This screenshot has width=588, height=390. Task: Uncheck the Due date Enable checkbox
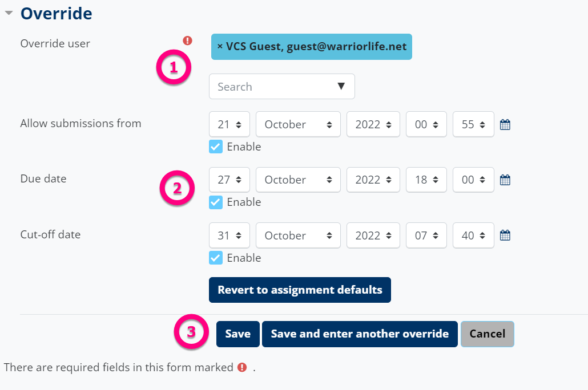pyautogui.click(x=216, y=202)
